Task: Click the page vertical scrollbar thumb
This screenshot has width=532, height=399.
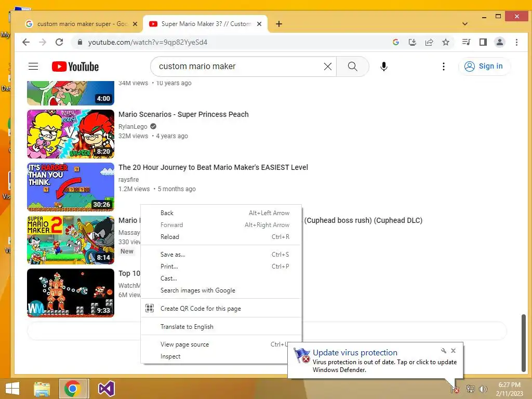Action: (524, 343)
